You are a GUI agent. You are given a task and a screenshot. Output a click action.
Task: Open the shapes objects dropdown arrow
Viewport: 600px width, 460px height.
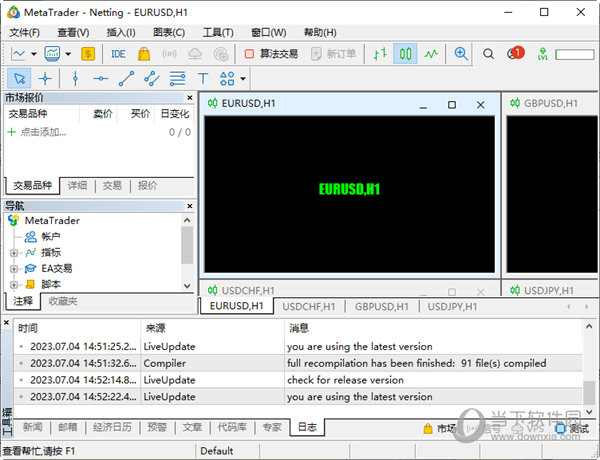(242, 78)
